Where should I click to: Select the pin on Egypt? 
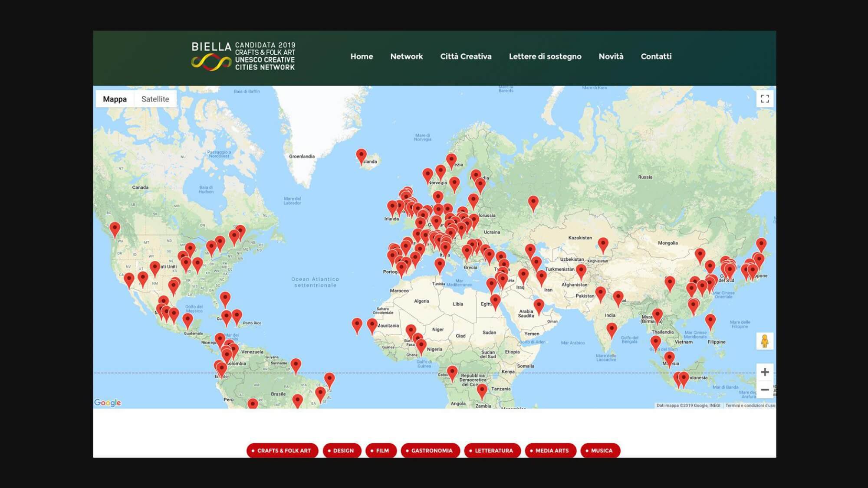(495, 302)
